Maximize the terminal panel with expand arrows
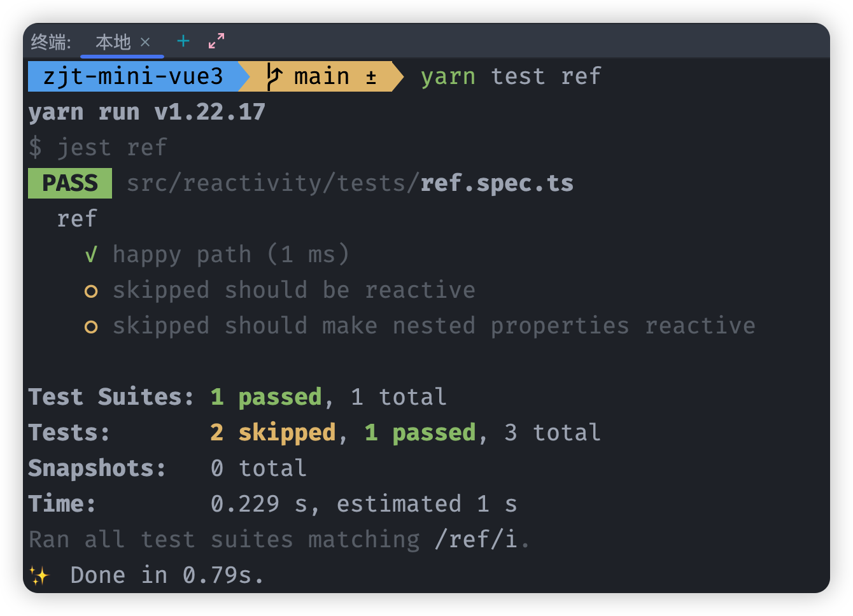Viewport: 853px width, 616px height. 216,41
